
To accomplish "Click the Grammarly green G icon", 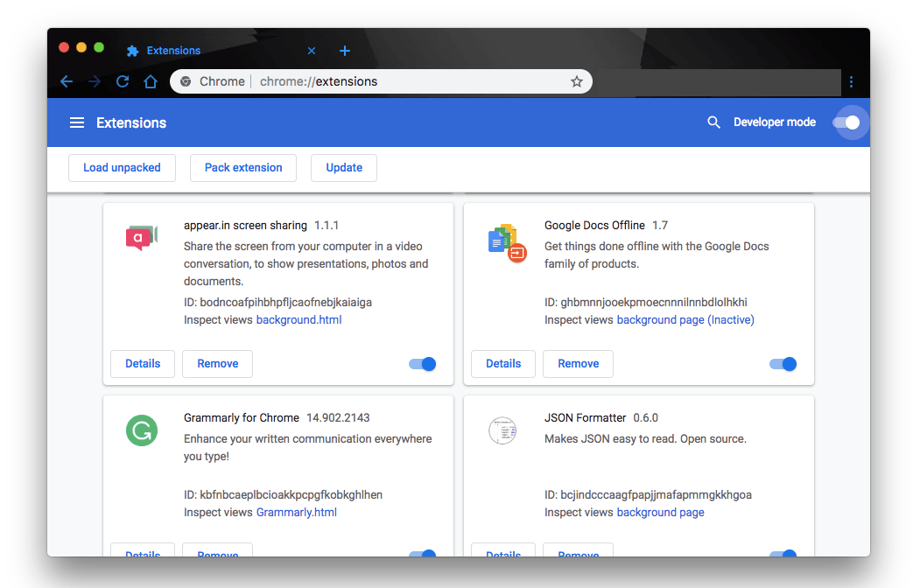I will (x=142, y=430).
